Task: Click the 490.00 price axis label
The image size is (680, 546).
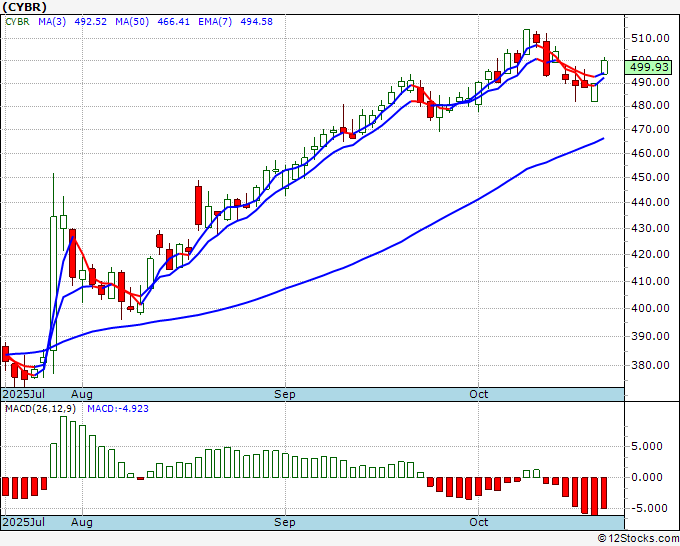Action: coord(650,82)
